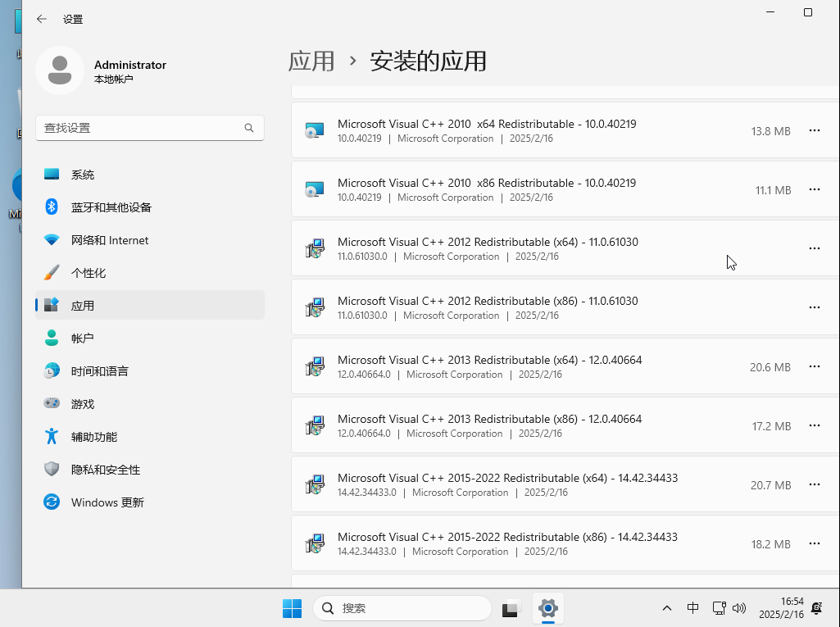Screen dimensions: 840x627
Task: Open more options for Visual C++ 2010 x64
Action: 815,130
